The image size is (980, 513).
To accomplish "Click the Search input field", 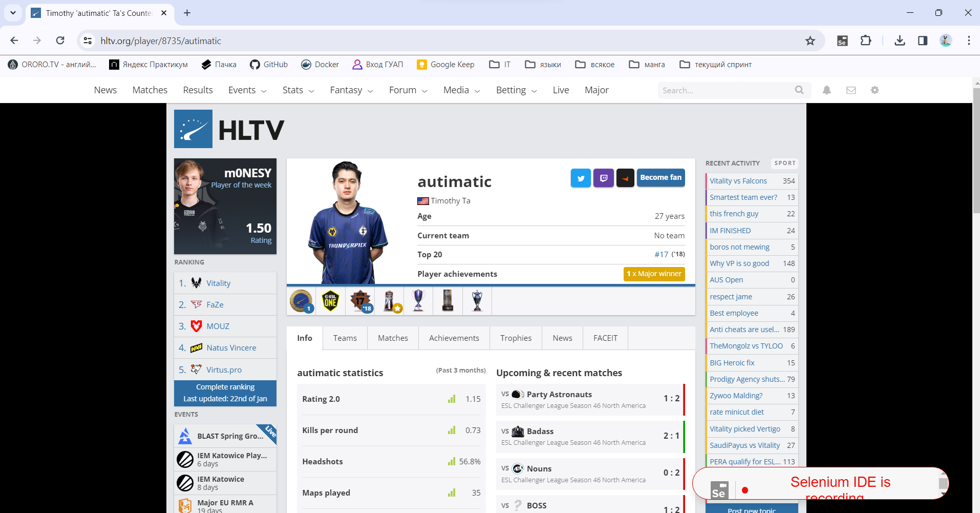I will (x=727, y=90).
